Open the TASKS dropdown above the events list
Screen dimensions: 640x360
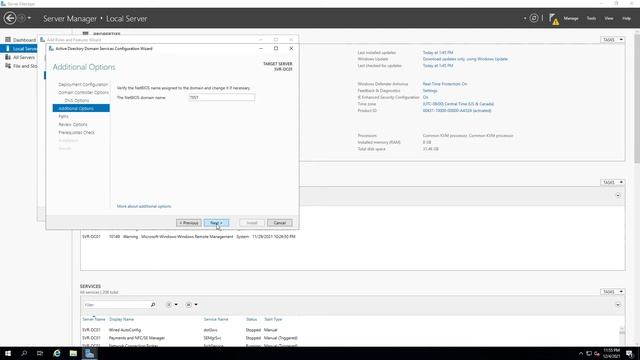(x=612, y=182)
